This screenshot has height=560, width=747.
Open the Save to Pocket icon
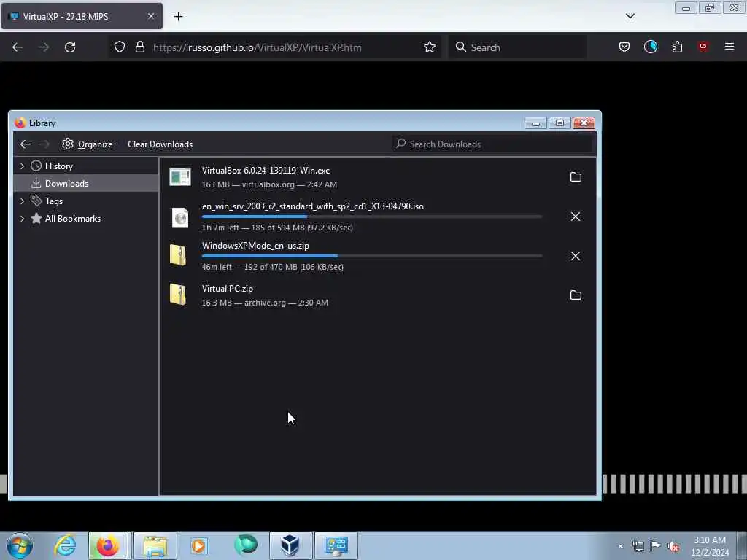tap(624, 47)
